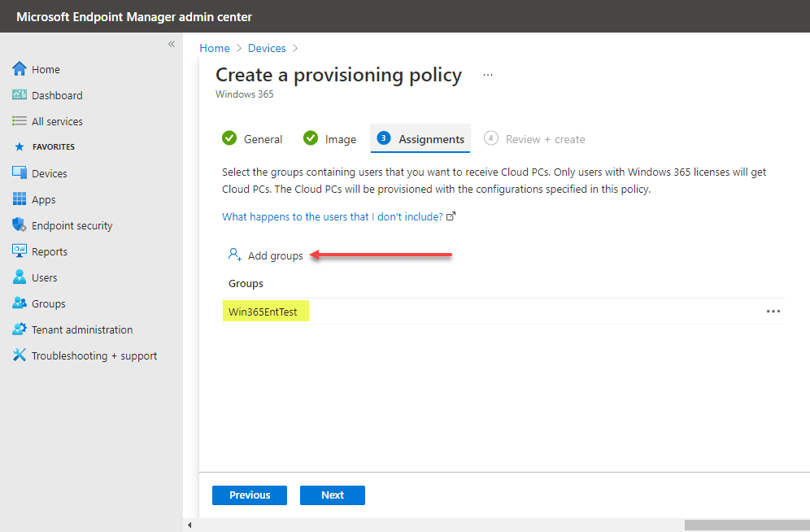Open the ellipsis menu for Win365EntTest

pos(773,312)
